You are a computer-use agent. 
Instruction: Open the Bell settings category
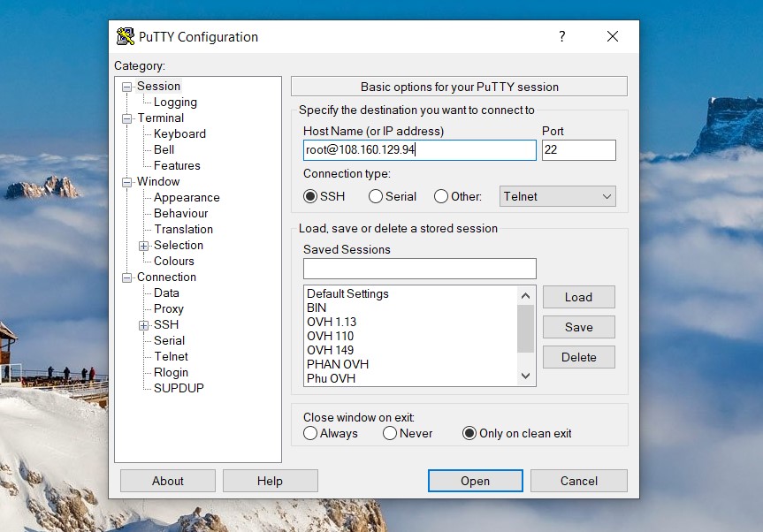[x=164, y=149]
